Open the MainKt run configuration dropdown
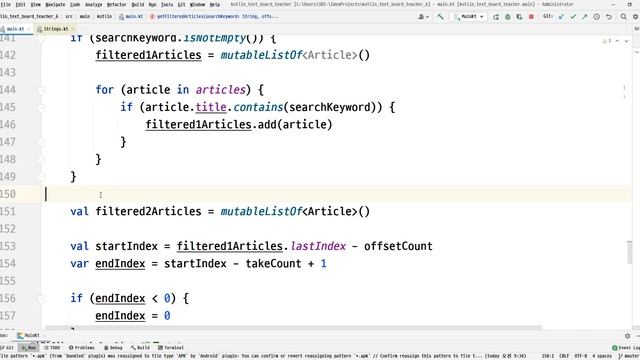 pyautogui.click(x=469, y=17)
